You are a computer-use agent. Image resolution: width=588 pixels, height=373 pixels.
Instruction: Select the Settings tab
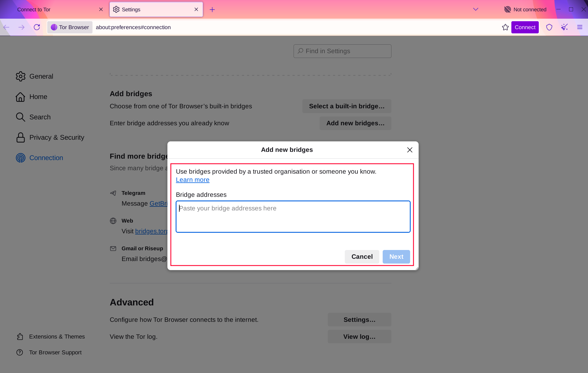(156, 9)
